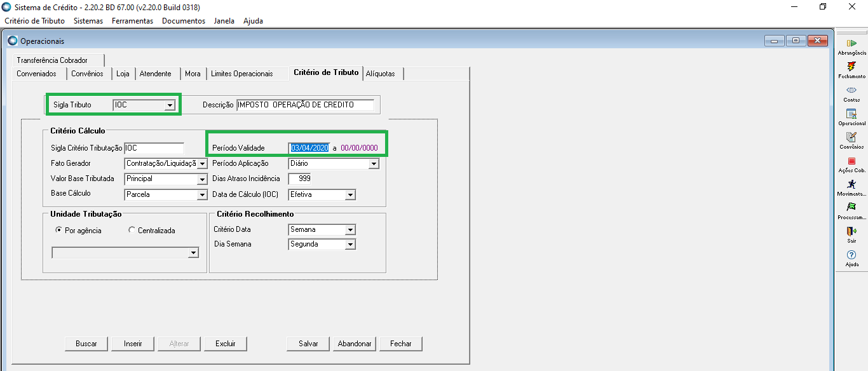Click the Sigla Critério Tributação field
This screenshot has height=371, width=868.
click(154, 148)
